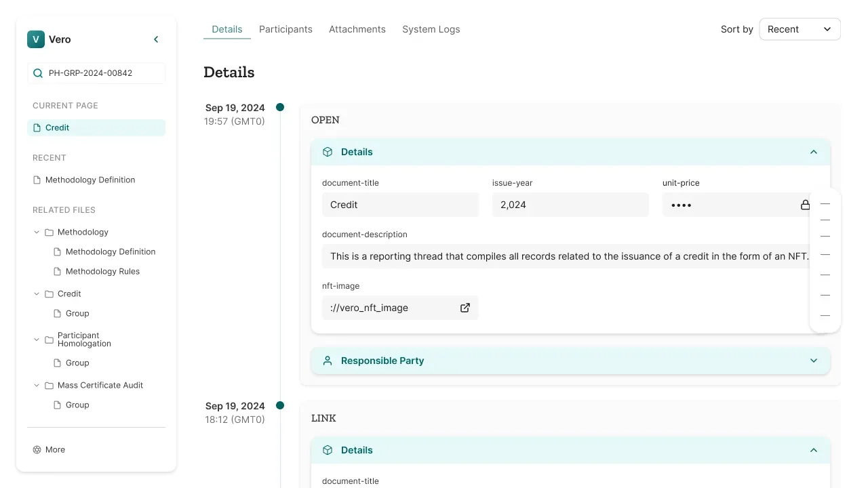Click the nft-image field ://vero_nft_image
The width and height of the screenshot is (868, 488).
(400, 308)
